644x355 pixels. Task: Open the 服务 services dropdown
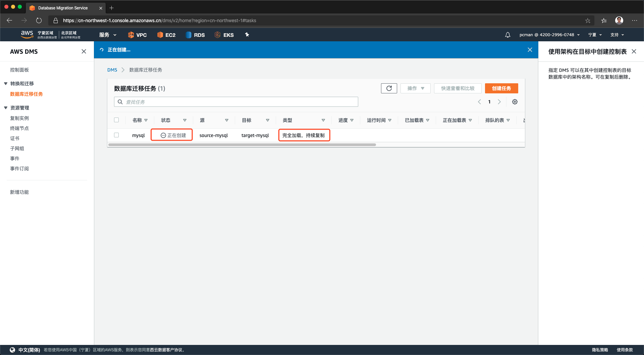point(108,35)
